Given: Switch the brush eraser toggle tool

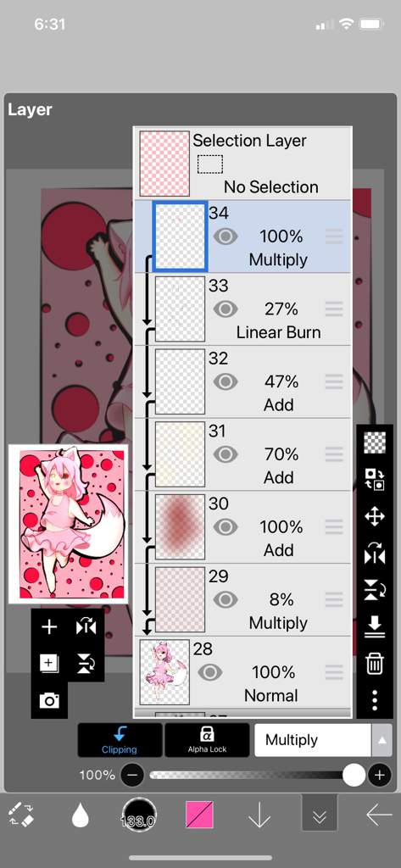Looking at the screenshot, I should 21,815.
